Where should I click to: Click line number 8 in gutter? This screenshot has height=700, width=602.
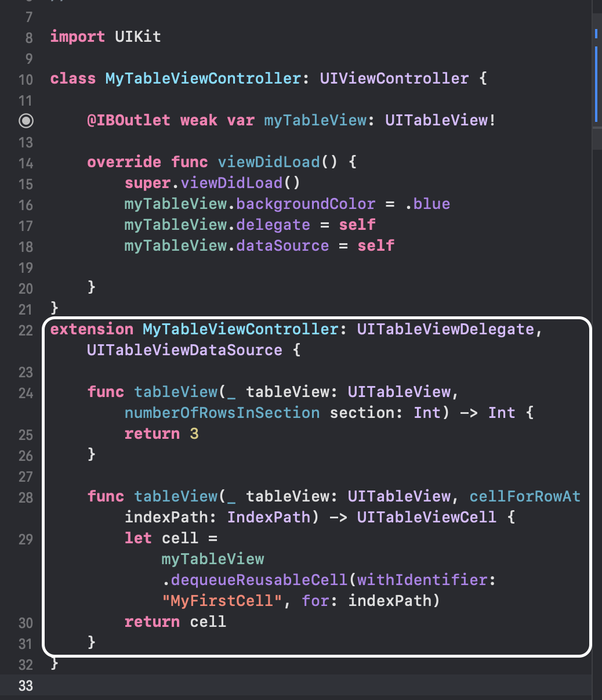29,38
